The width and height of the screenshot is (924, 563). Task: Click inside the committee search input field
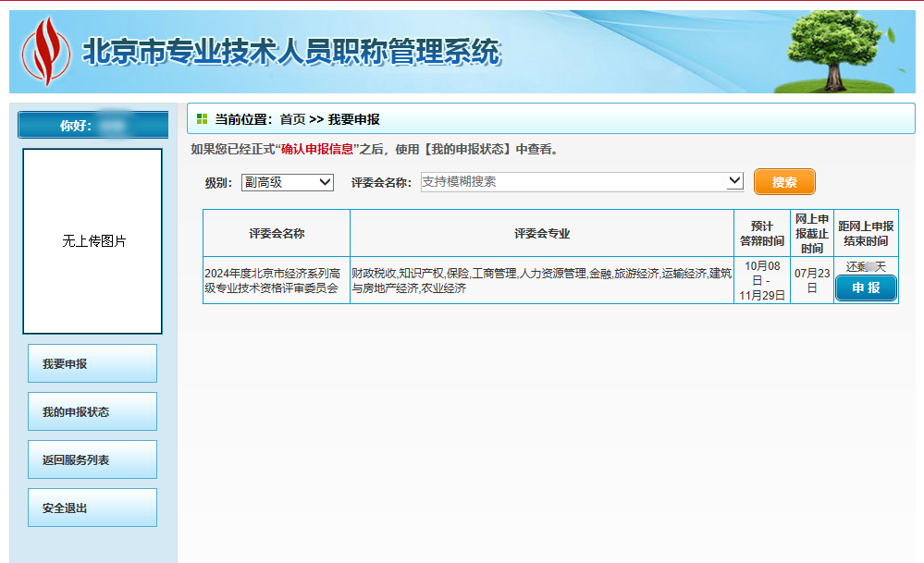tap(555, 181)
